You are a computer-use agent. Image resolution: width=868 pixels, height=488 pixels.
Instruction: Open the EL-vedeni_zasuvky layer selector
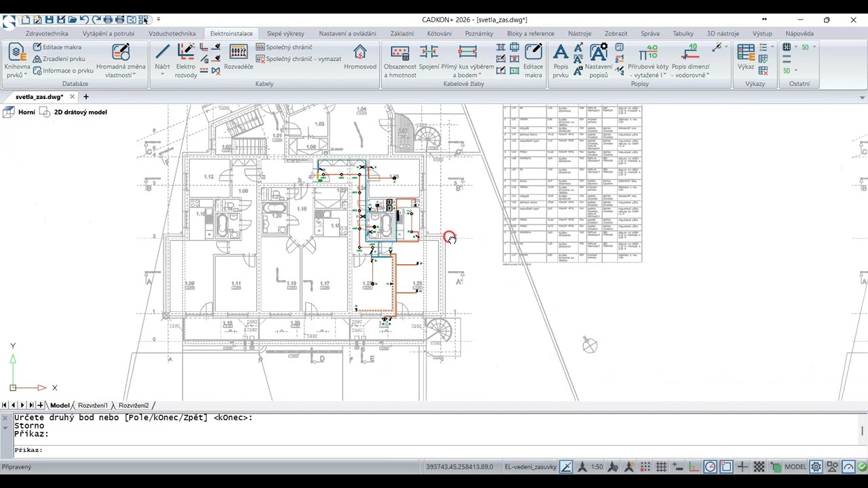[530, 466]
